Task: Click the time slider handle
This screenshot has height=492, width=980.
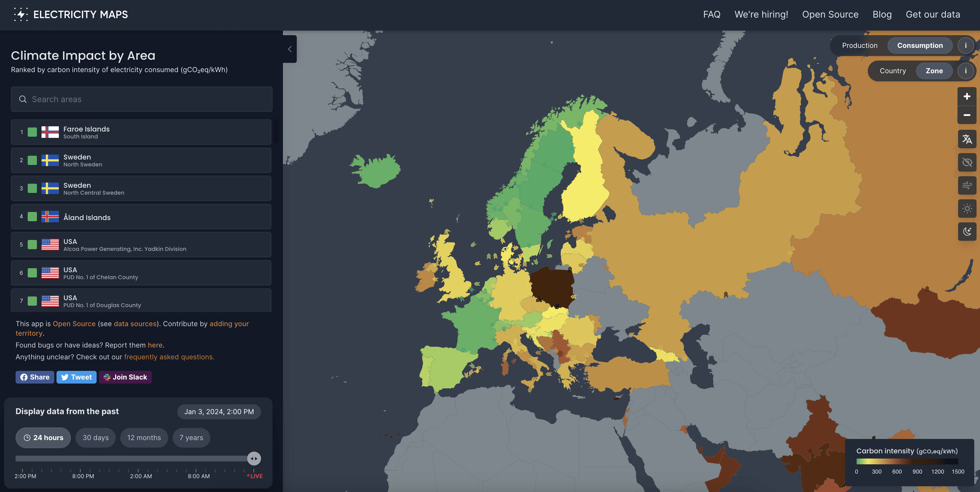Action: pyautogui.click(x=254, y=459)
